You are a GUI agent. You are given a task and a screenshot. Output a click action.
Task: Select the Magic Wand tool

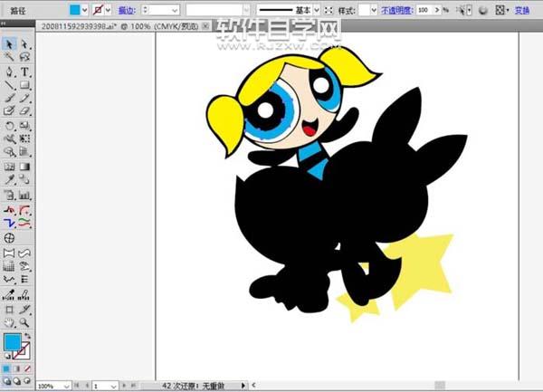(x=9, y=56)
